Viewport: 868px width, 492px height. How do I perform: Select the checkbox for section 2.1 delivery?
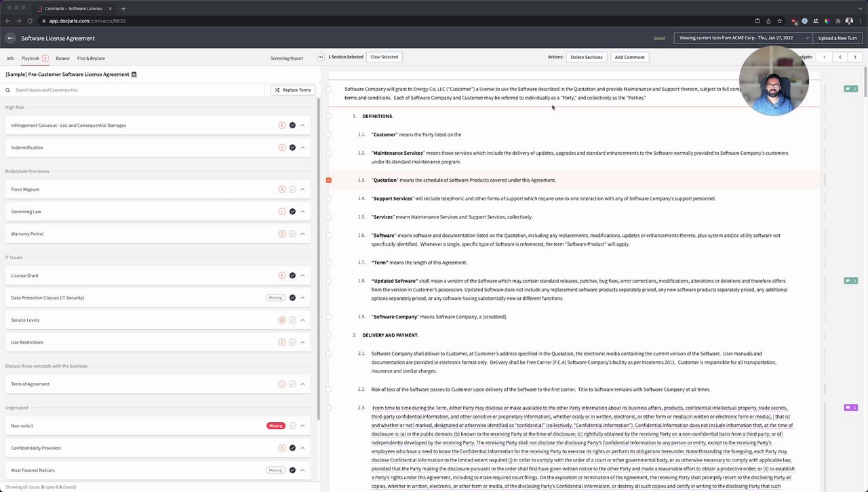[329, 354]
